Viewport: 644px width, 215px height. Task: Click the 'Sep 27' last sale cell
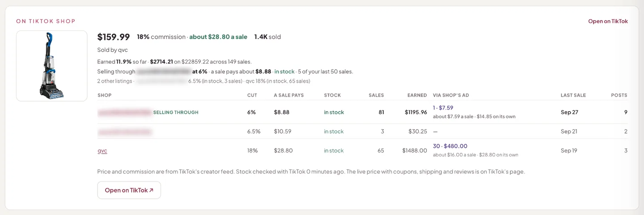coord(569,113)
